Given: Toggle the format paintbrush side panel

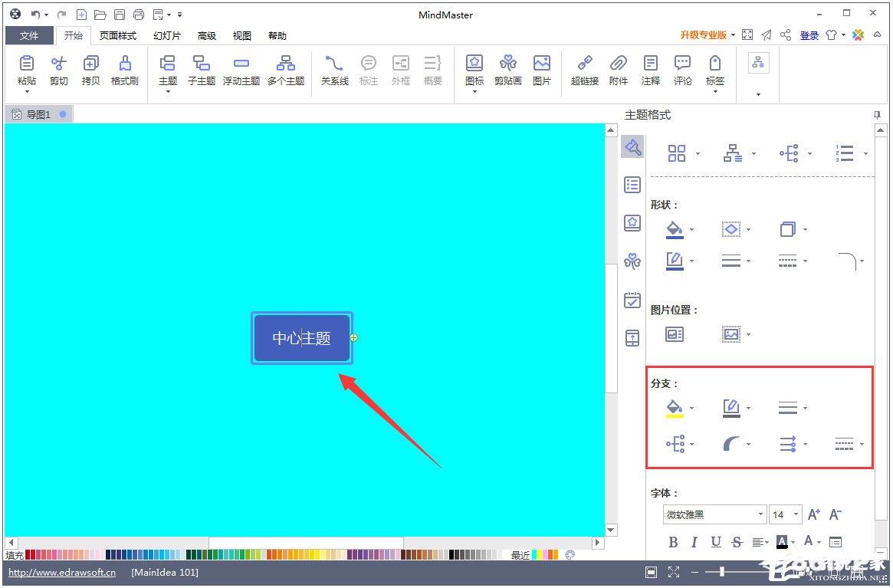Looking at the screenshot, I should click(632, 147).
